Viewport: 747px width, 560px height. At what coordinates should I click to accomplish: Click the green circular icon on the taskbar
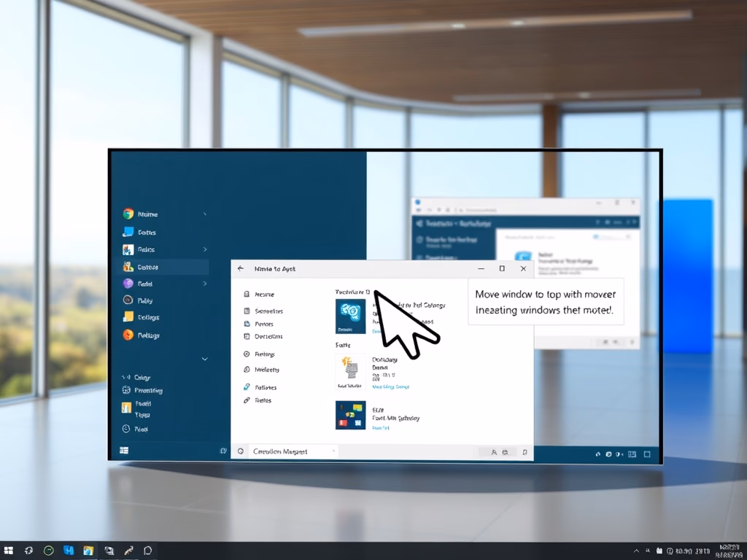click(49, 551)
